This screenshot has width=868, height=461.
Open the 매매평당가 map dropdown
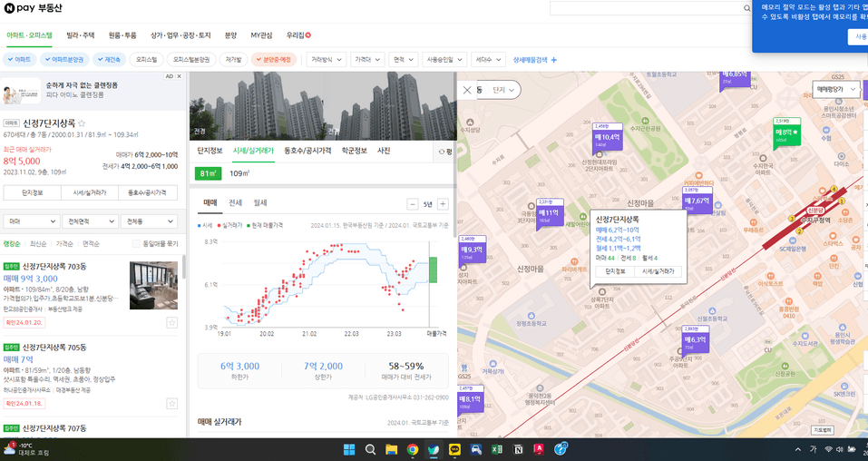[835, 89]
